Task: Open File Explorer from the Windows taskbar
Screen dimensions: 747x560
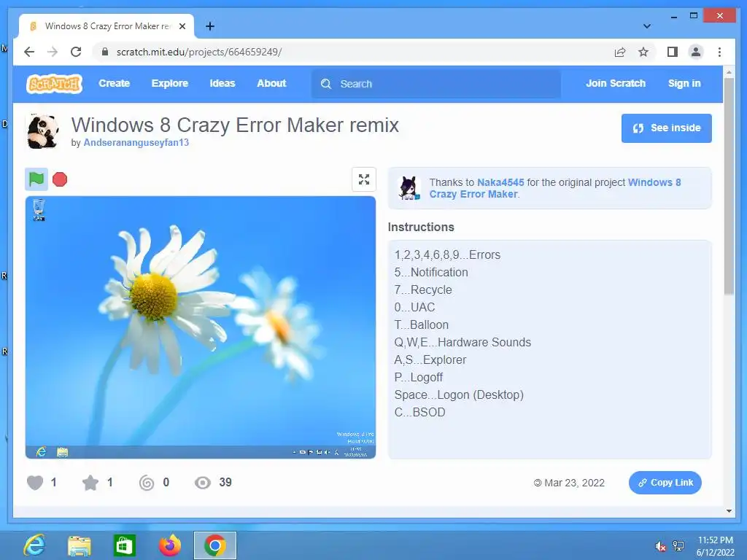Action: click(80, 545)
